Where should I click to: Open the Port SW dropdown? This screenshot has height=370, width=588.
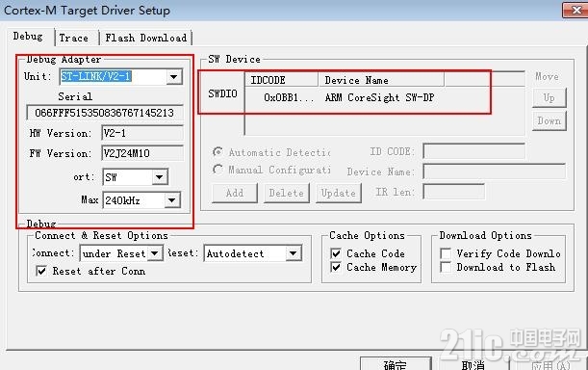(160, 177)
